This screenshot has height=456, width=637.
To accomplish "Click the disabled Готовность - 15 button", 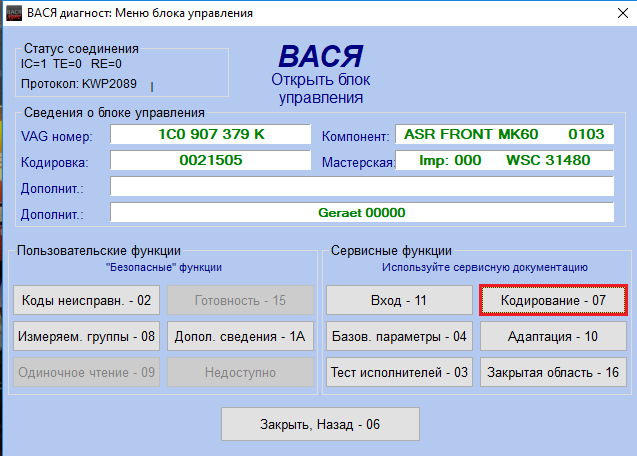I will point(240,300).
